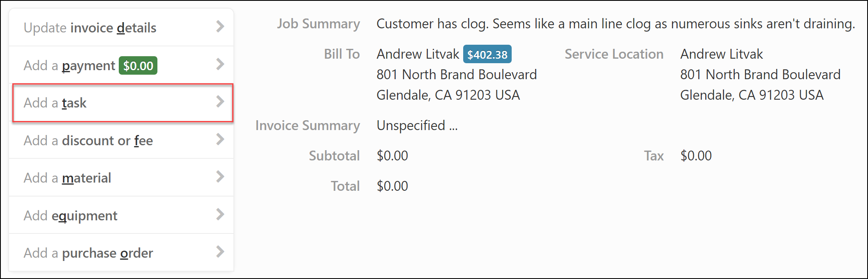Choose Add equipment from the list

[70, 215]
